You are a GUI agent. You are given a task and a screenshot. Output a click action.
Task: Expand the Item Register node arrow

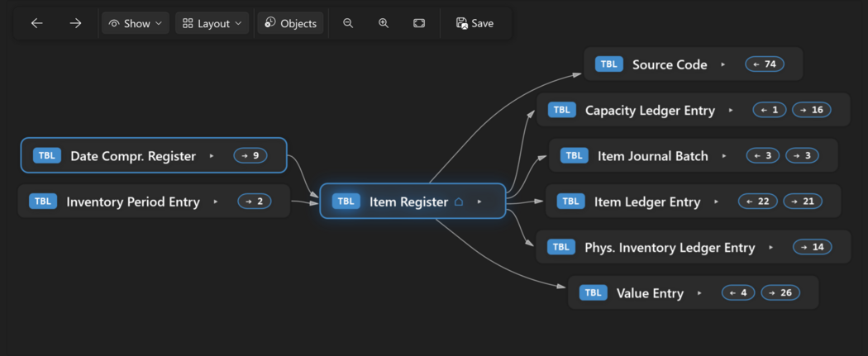479,202
